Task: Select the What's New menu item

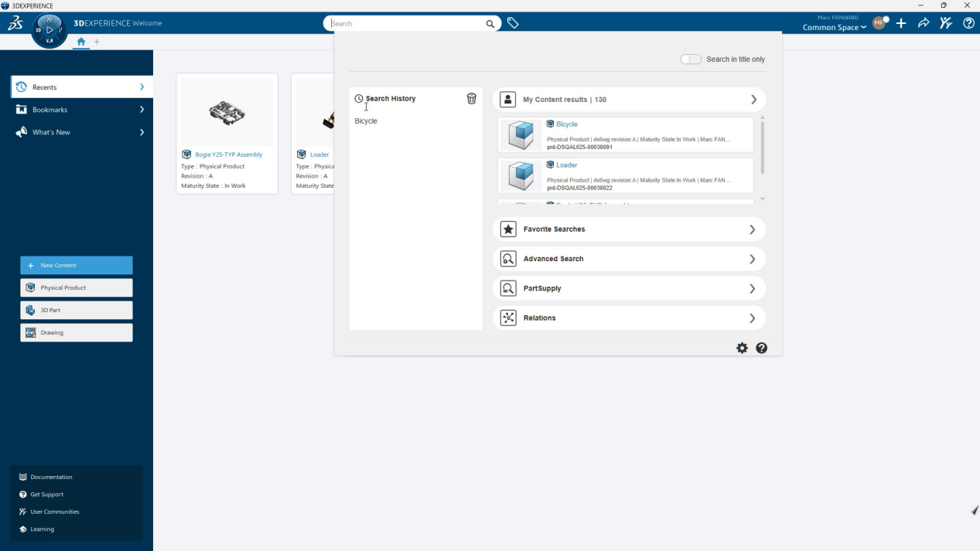Action: (82, 132)
